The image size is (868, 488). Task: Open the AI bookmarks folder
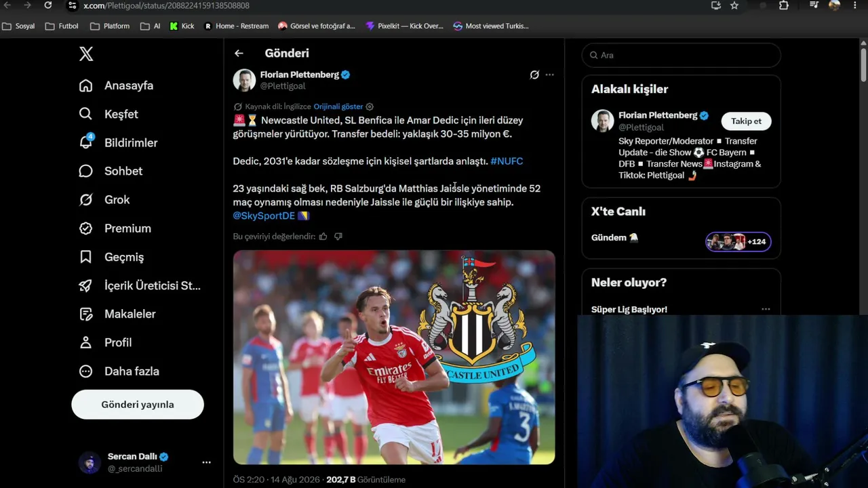coord(151,26)
